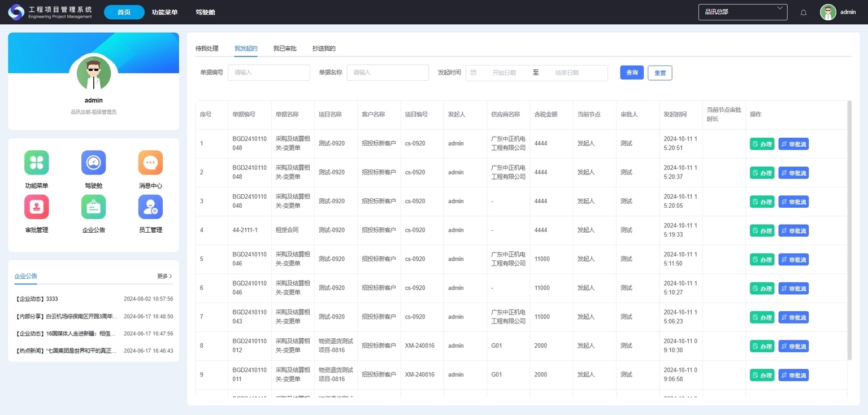Click the 重置 reset button
Viewport: 868px width, 415px height.
point(659,73)
